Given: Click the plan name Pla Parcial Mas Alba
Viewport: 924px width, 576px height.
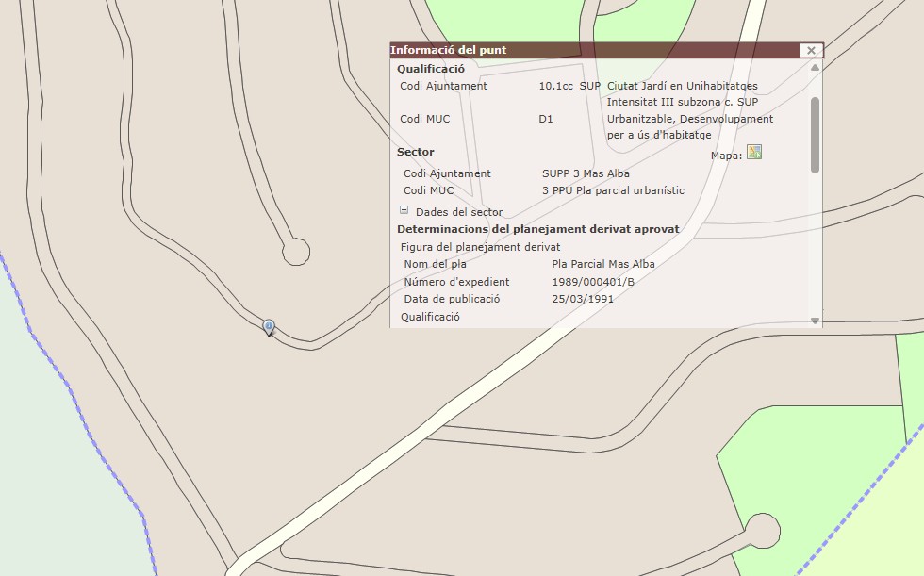Looking at the screenshot, I should 603,264.
